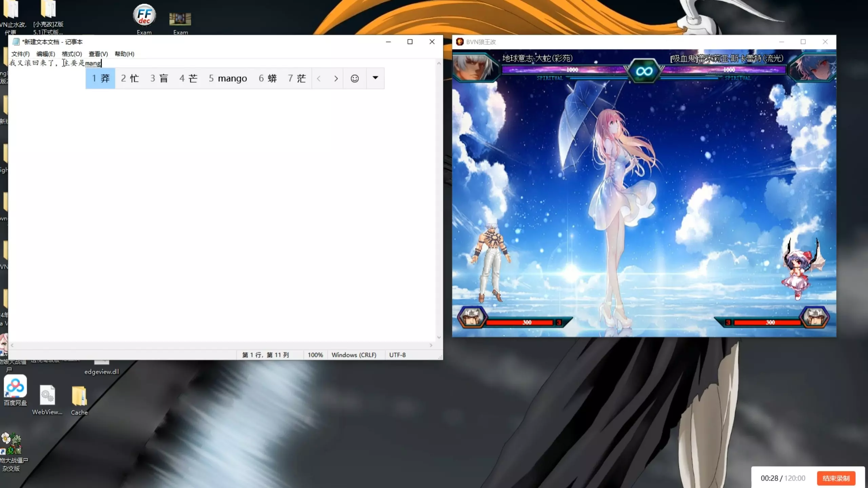Image resolution: width=868 pixels, height=488 pixels.
Task: Select IME candidate 1 莽
Action: [x=101, y=79]
